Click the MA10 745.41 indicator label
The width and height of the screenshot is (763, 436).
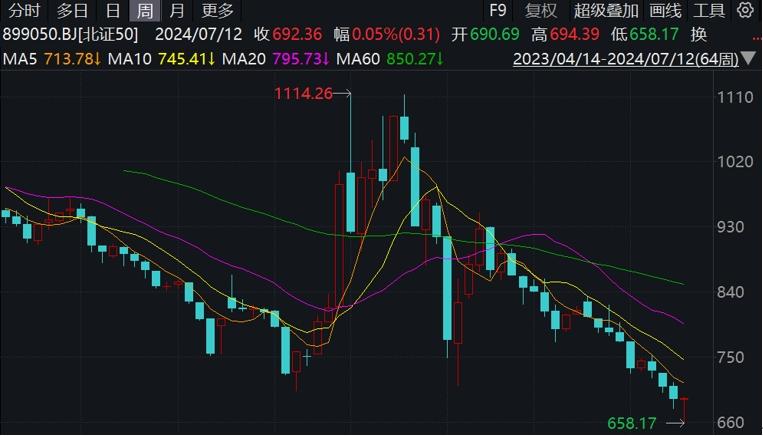click(162, 59)
